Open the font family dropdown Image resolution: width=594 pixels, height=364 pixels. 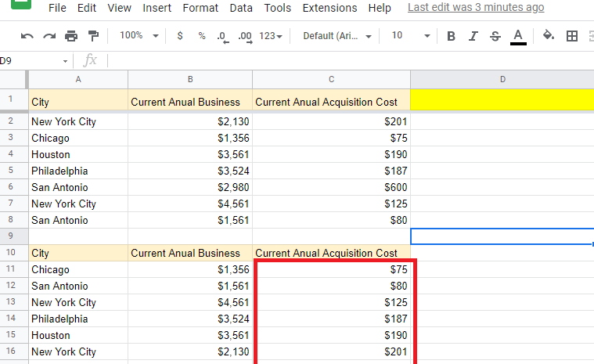[x=337, y=36]
